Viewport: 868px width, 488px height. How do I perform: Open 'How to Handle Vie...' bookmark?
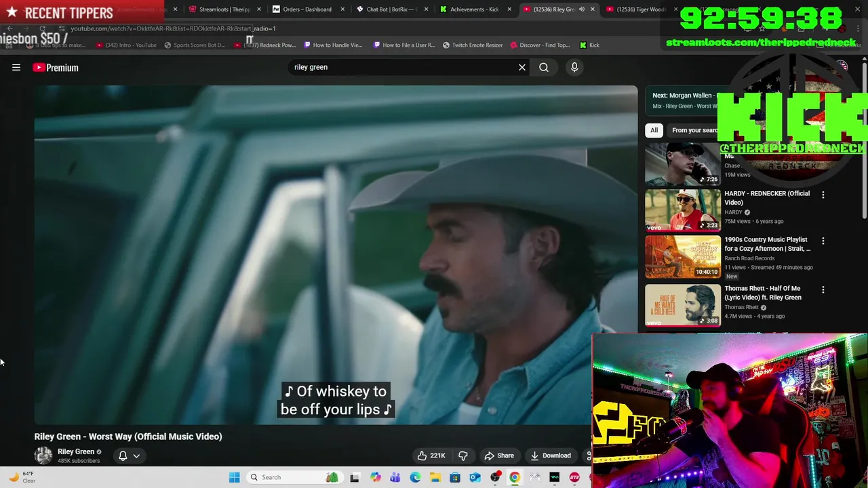pyautogui.click(x=333, y=45)
